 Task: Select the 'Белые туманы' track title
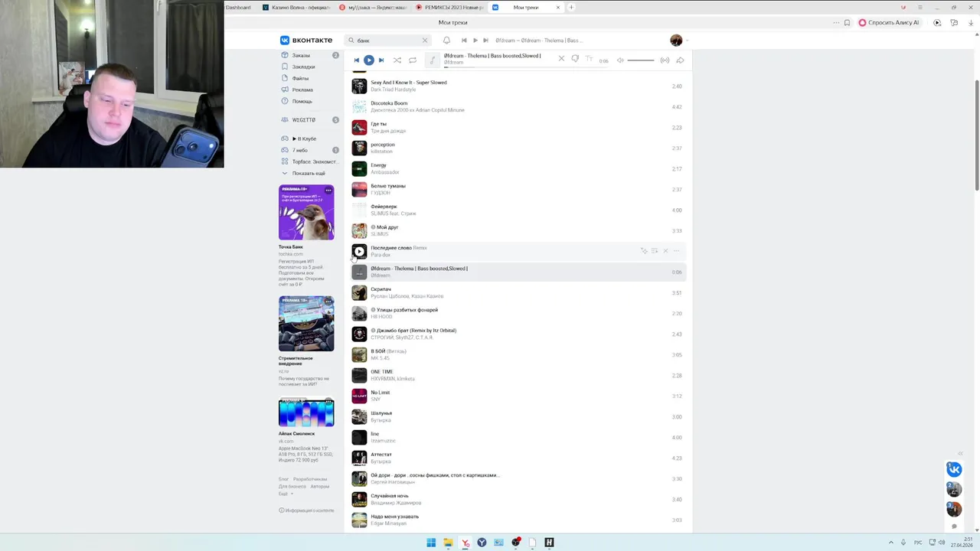pos(388,186)
